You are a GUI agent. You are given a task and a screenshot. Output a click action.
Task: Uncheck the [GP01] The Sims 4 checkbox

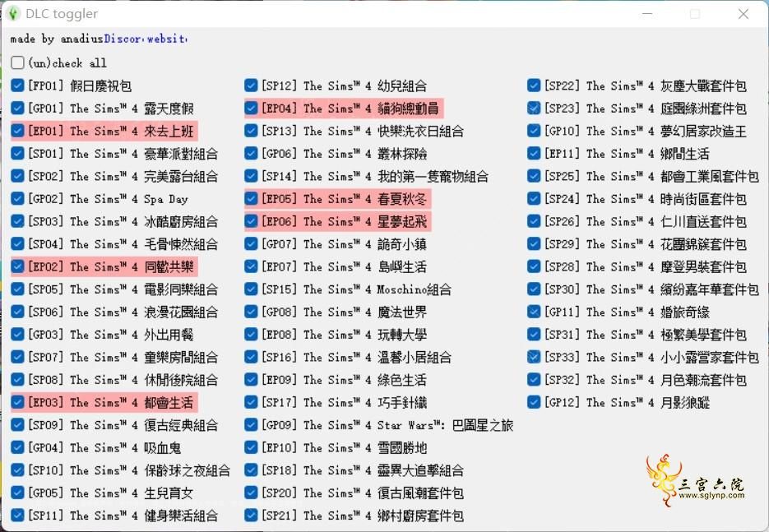click(17, 108)
